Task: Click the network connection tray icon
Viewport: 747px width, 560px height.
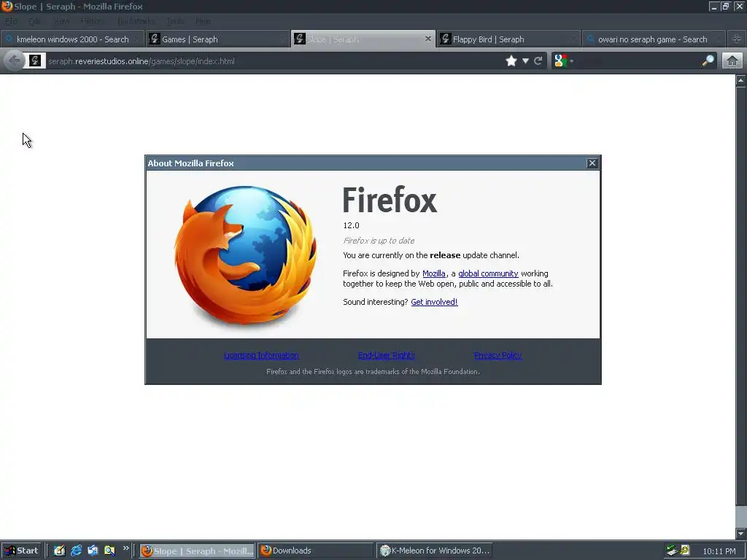Action: point(672,551)
